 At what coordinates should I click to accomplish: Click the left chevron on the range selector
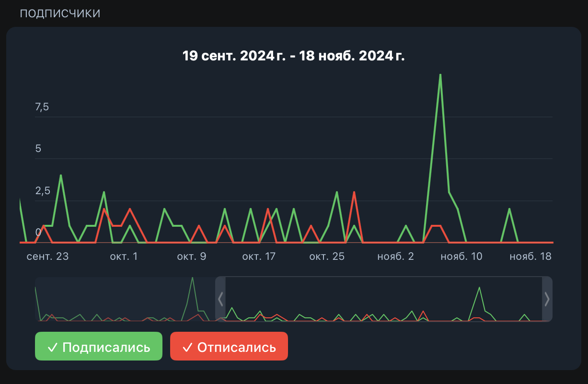click(x=220, y=299)
